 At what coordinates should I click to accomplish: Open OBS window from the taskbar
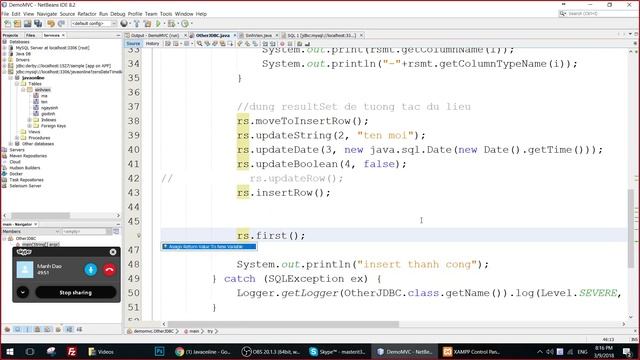tap(271, 351)
